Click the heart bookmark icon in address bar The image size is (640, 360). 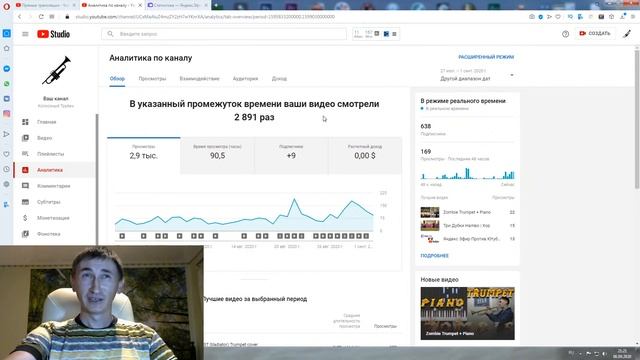(x=558, y=17)
